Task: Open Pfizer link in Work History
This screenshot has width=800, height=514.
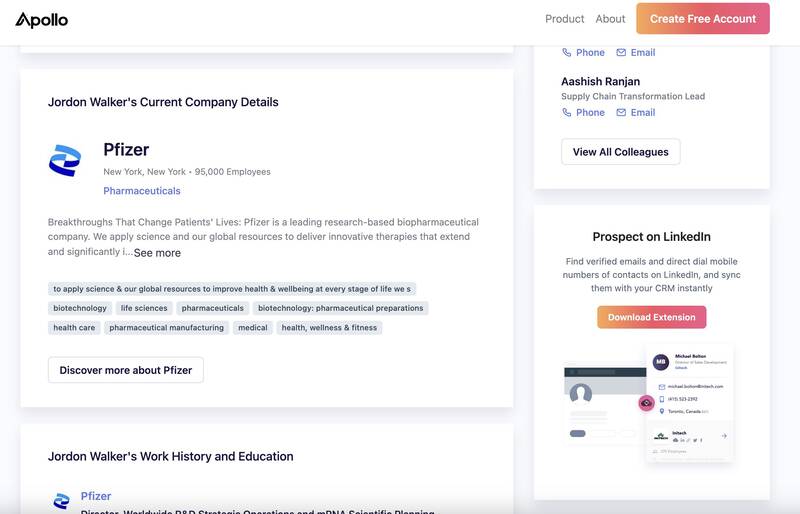Action: [x=96, y=496]
